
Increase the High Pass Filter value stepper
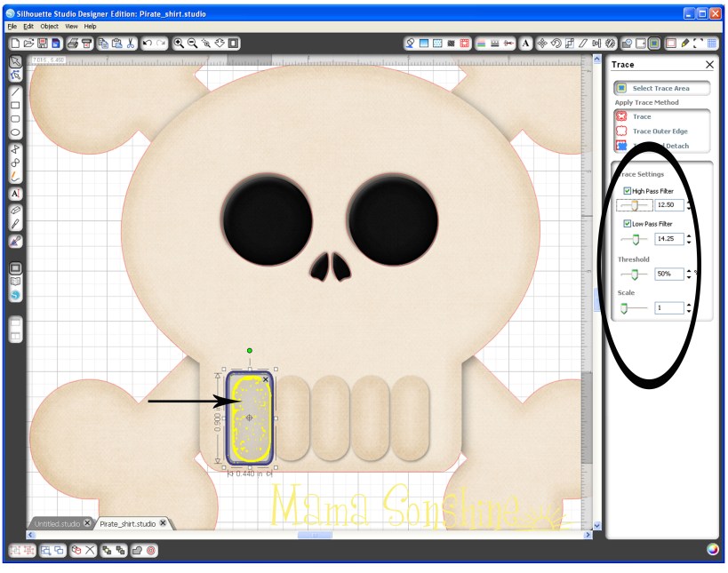687,202
